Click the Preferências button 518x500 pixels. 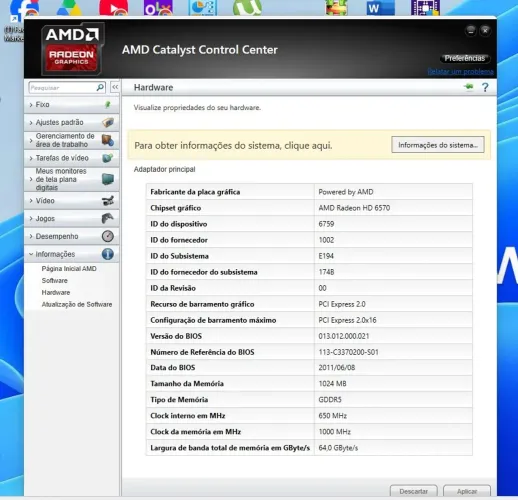(x=465, y=58)
